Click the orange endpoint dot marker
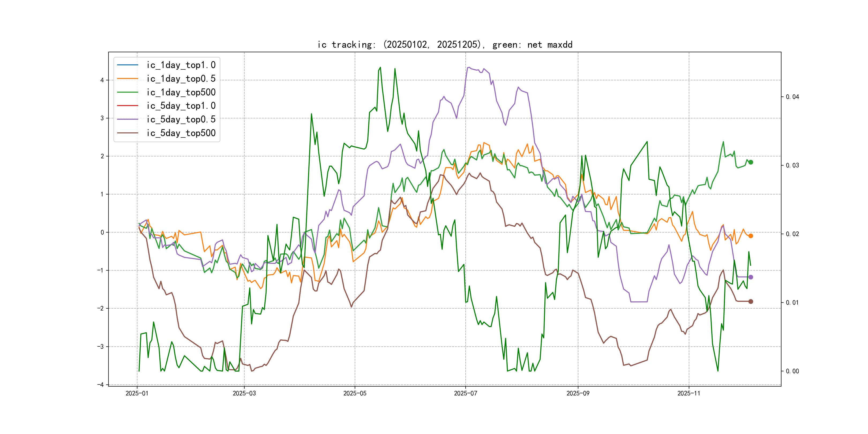Image resolution: width=868 pixels, height=434 pixels. (750, 236)
